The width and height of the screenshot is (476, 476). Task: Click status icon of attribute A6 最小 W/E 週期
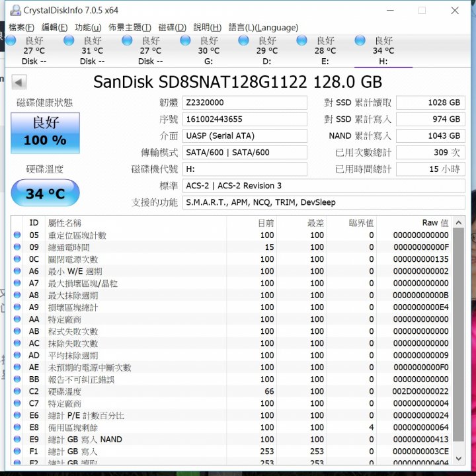tap(17, 271)
